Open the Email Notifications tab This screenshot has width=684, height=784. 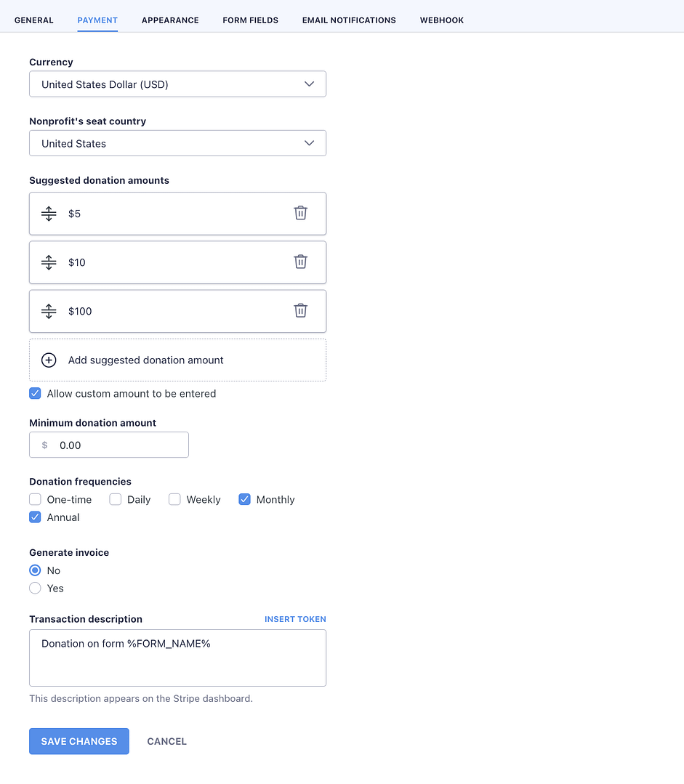[349, 20]
